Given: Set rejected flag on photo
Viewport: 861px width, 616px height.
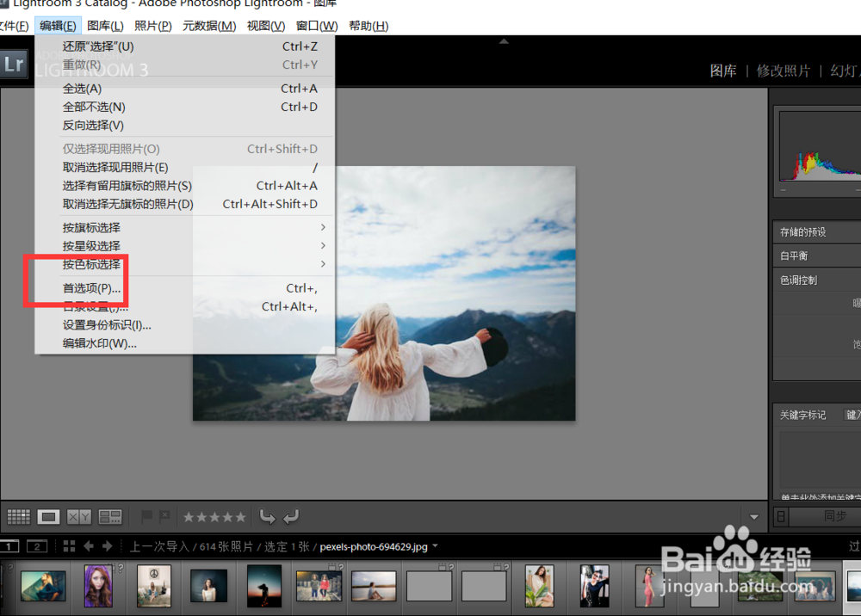Looking at the screenshot, I should point(164,516).
